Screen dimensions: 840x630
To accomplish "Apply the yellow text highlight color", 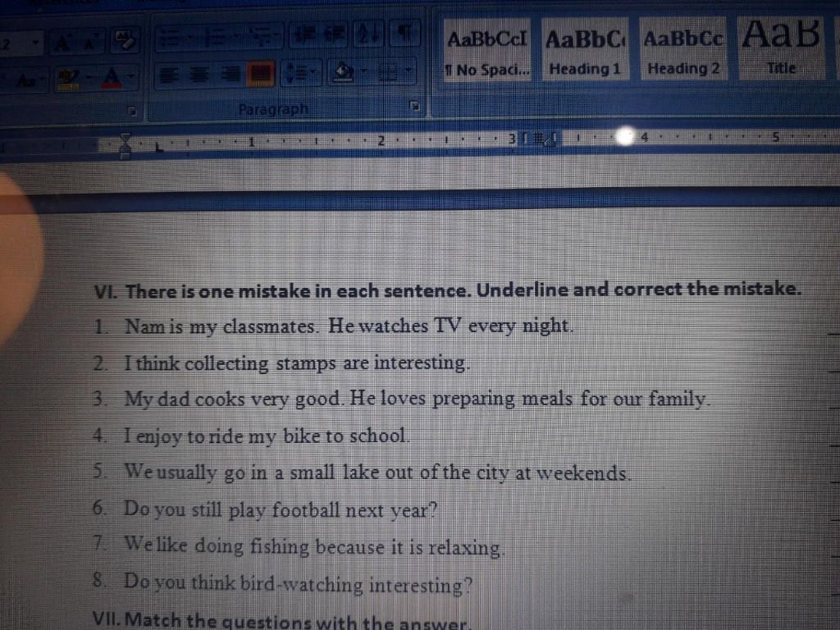I will [67, 79].
